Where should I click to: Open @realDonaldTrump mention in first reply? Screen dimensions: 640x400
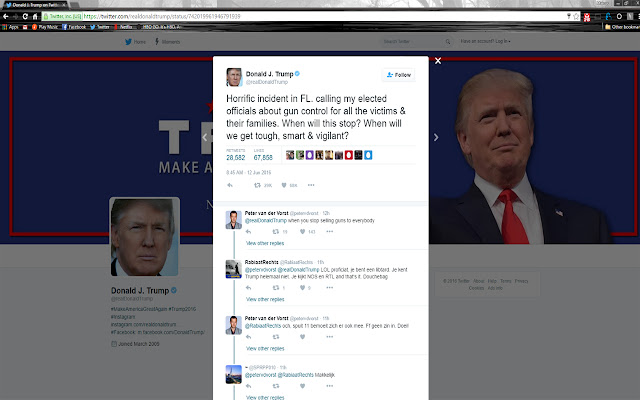point(266,220)
